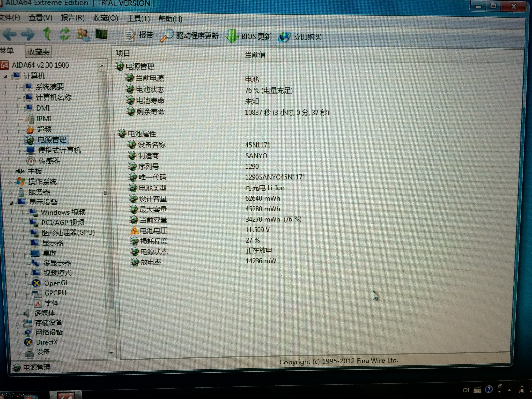Click 立即购买 buy now button

click(x=300, y=37)
